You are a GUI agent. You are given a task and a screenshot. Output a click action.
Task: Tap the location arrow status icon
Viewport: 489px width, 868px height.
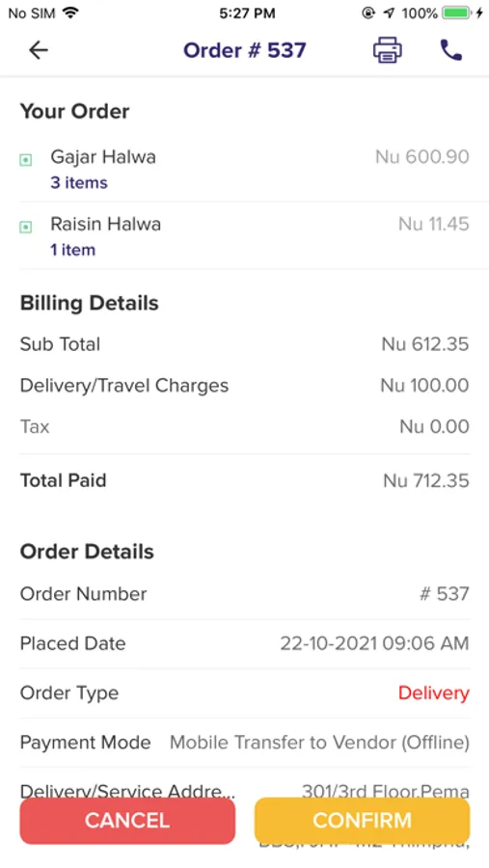(x=390, y=14)
